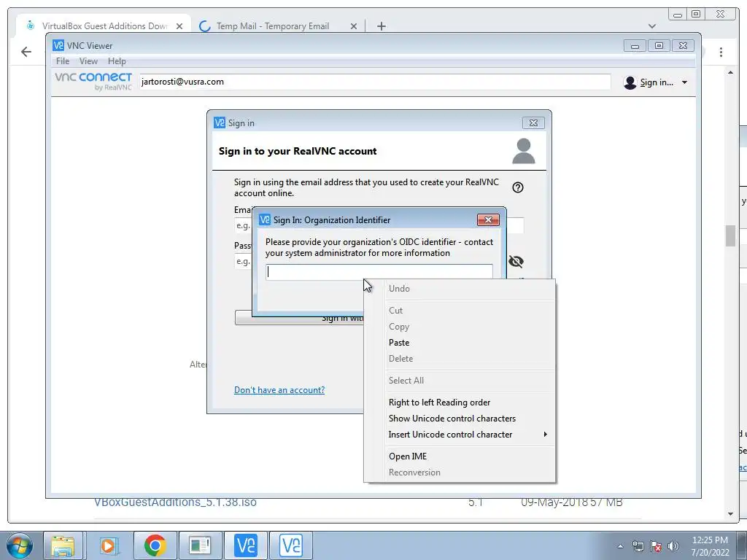Click the second VNC Viewer taskbar icon
747x560 pixels.
pos(291,545)
